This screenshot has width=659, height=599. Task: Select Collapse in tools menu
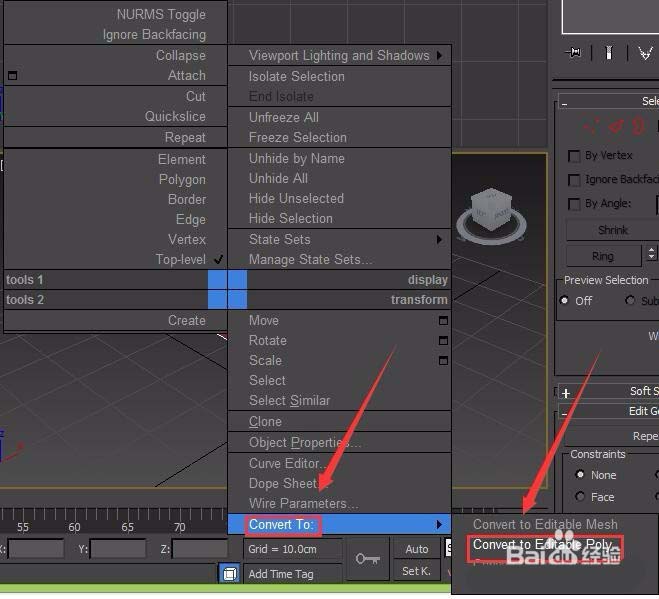tap(181, 55)
